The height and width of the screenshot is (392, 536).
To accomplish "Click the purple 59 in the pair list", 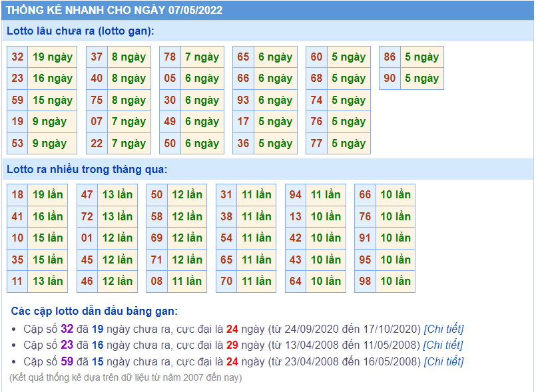I will (x=67, y=361).
